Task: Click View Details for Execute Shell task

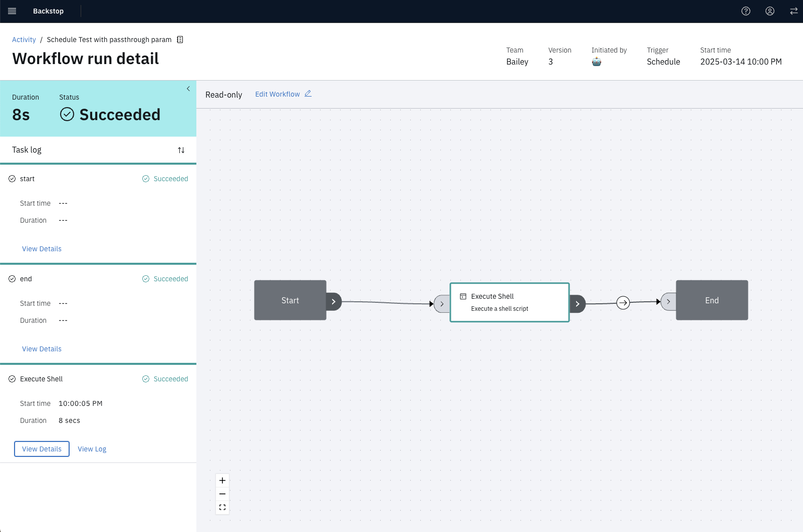Action: point(41,449)
